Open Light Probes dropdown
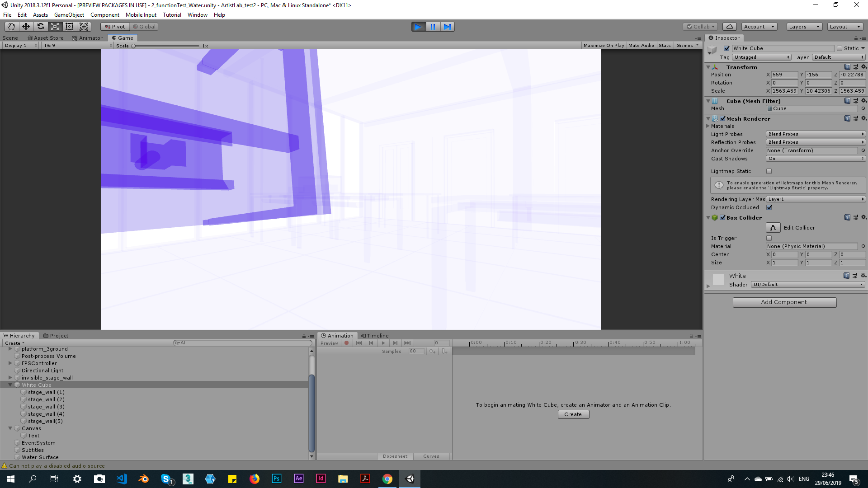868x488 pixels. tap(816, 134)
